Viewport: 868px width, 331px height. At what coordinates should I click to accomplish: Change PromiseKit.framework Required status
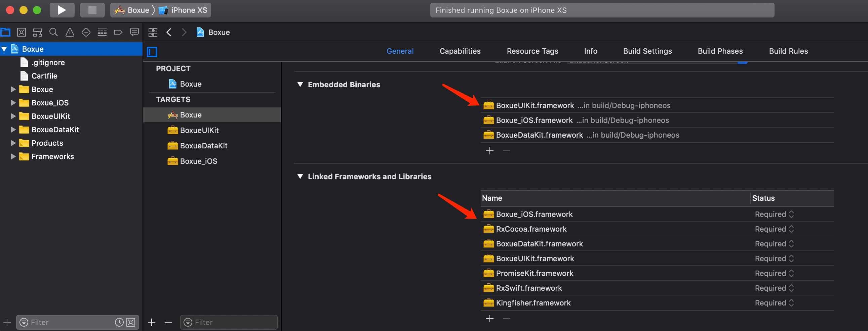774,274
